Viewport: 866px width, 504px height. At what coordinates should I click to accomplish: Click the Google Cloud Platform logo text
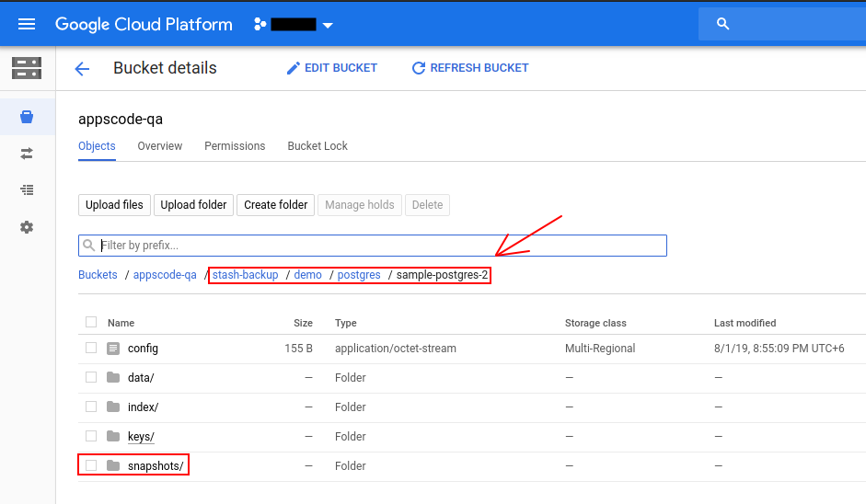(x=144, y=24)
